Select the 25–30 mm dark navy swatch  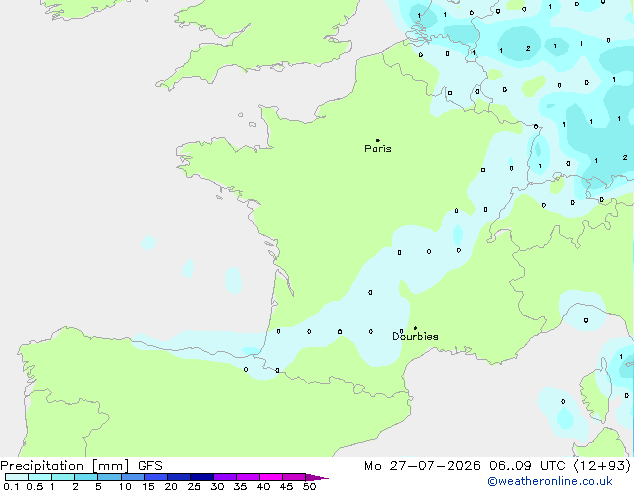pos(202,477)
